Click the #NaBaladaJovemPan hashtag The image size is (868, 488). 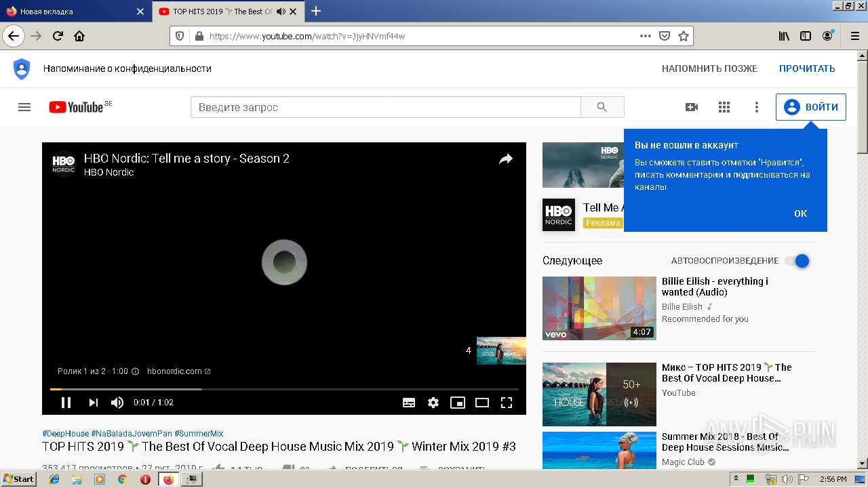(x=132, y=434)
